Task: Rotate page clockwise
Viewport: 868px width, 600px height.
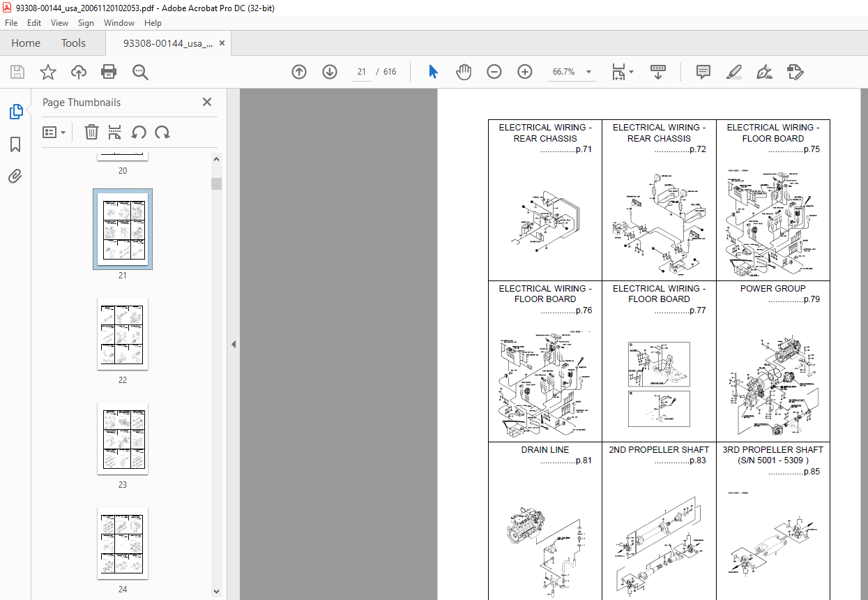Action: 162,133
